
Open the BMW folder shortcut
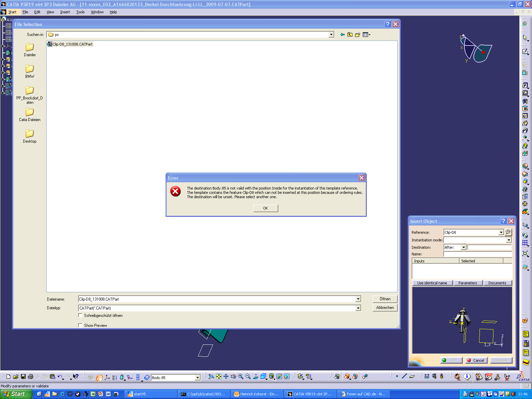(30, 71)
